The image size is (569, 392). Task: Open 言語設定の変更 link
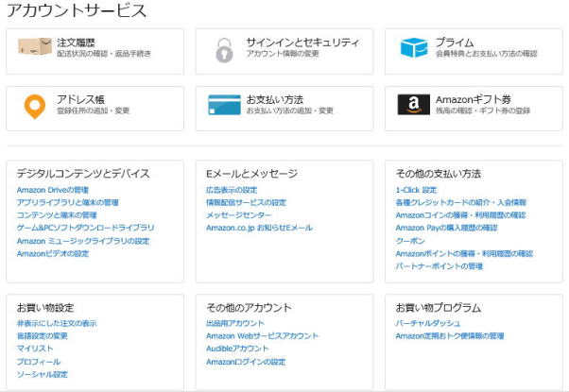click(43, 336)
